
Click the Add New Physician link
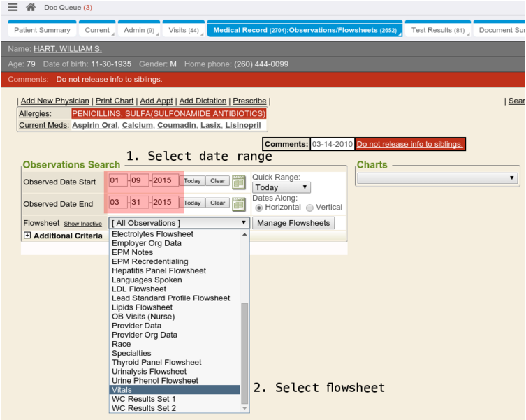55,101
